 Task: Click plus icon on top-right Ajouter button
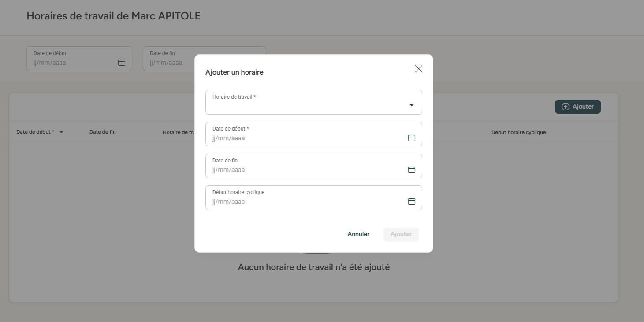[x=566, y=107]
